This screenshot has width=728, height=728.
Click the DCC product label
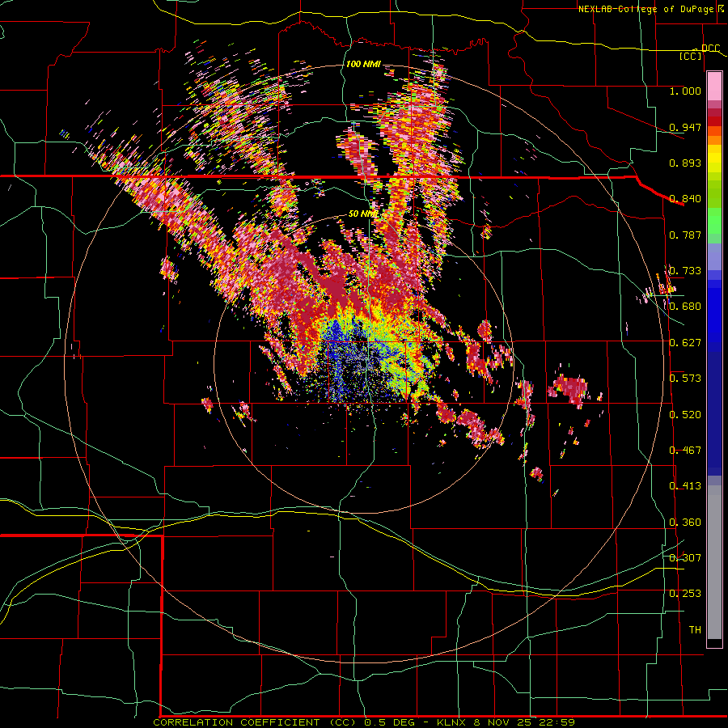click(710, 48)
